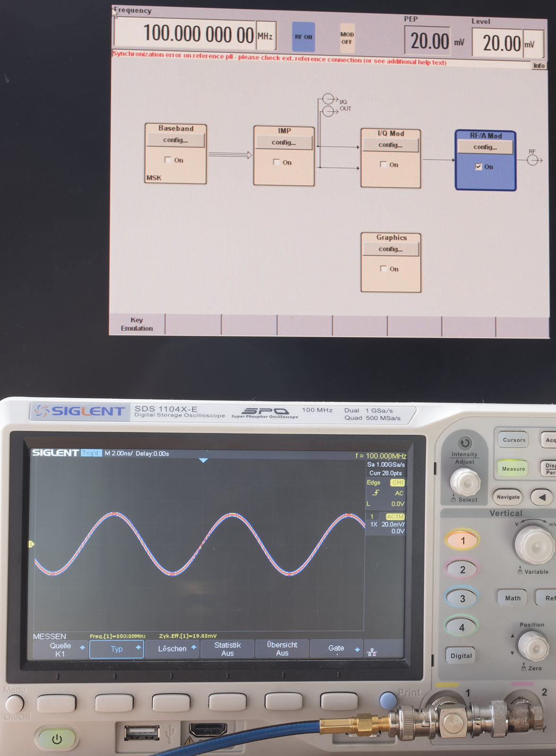Click the Vertical scale knob
This screenshot has width=556, height=756.
pyautogui.click(x=534, y=545)
